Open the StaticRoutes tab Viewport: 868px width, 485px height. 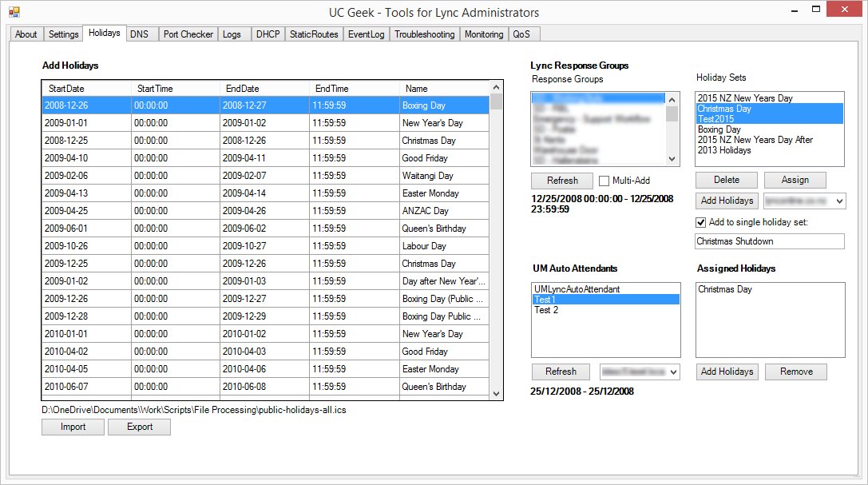tap(314, 34)
